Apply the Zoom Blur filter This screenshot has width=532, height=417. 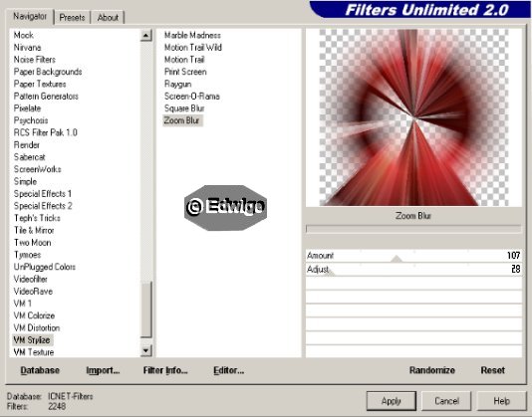point(392,401)
